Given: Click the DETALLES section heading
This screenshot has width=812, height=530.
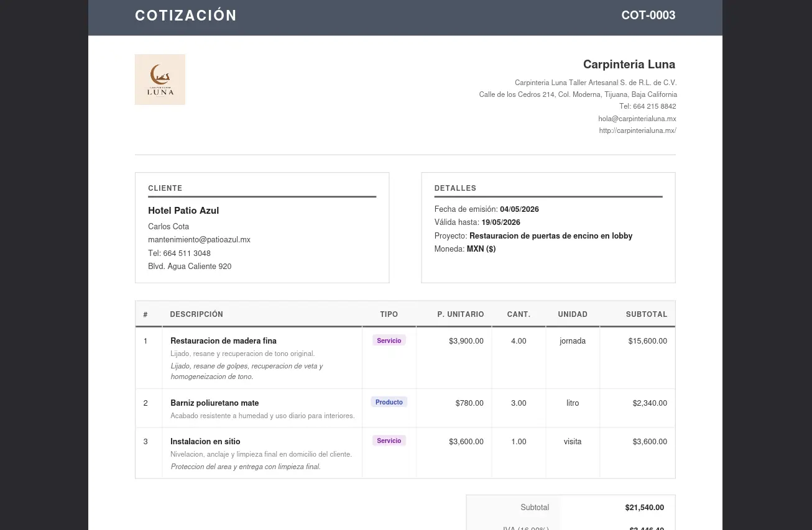Looking at the screenshot, I should 455,188.
